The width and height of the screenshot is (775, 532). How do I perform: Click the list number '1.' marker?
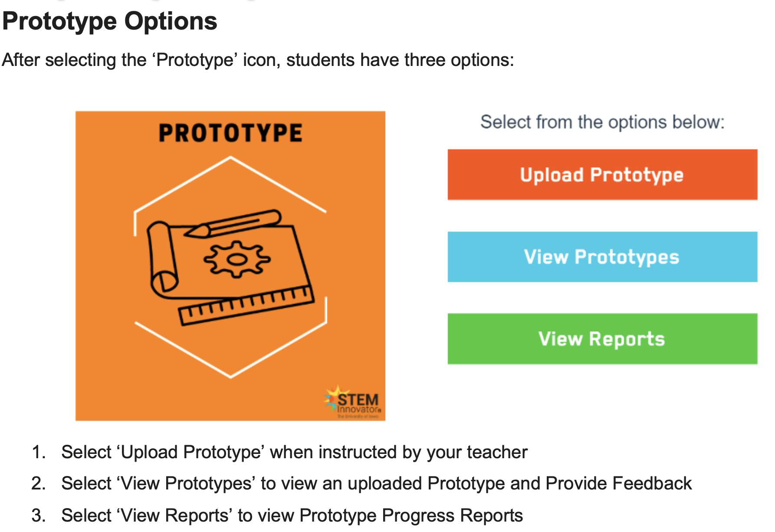pyautogui.click(x=39, y=452)
